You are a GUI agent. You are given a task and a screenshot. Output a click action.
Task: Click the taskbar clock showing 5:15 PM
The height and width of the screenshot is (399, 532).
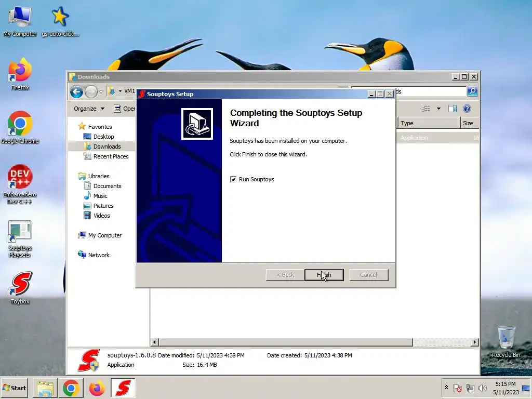(x=506, y=388)
